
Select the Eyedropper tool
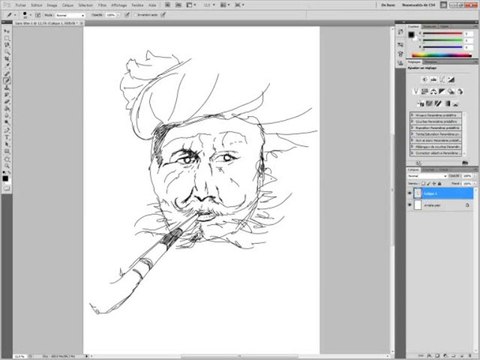6,66
